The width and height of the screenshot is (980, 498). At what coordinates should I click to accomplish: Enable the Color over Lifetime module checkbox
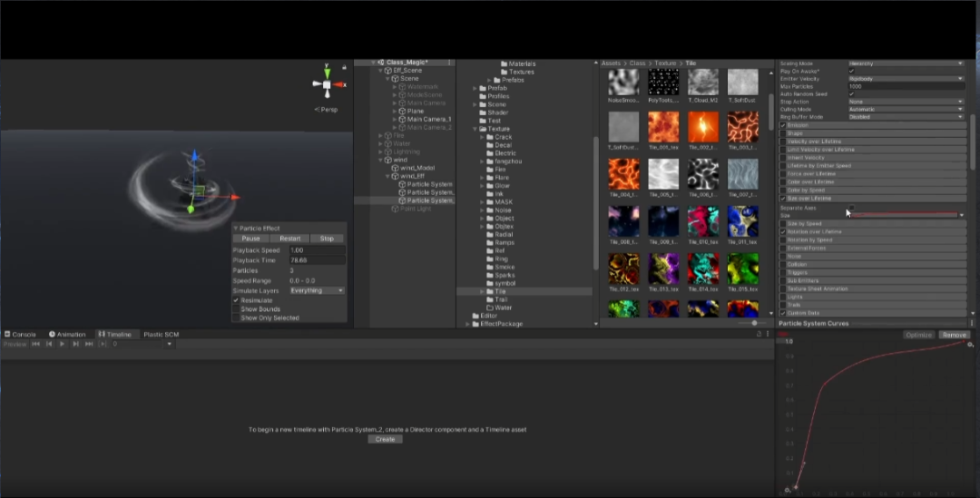tap(783, 182)
